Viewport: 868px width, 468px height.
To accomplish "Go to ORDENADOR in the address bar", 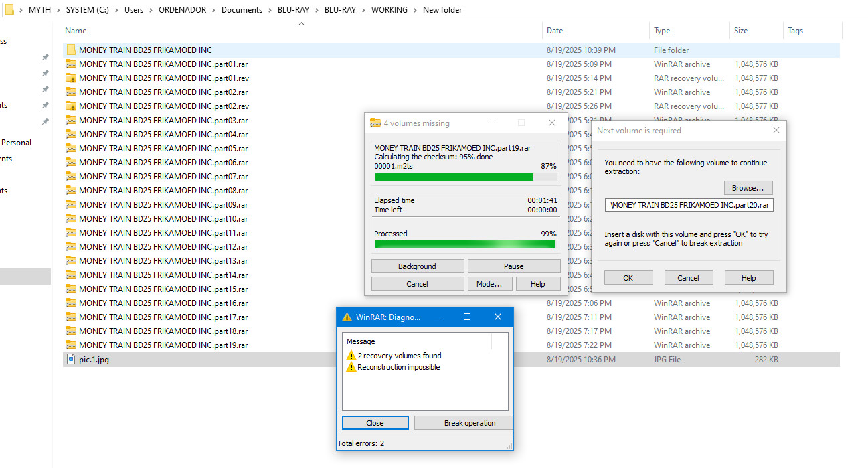I will coord(182,10).
